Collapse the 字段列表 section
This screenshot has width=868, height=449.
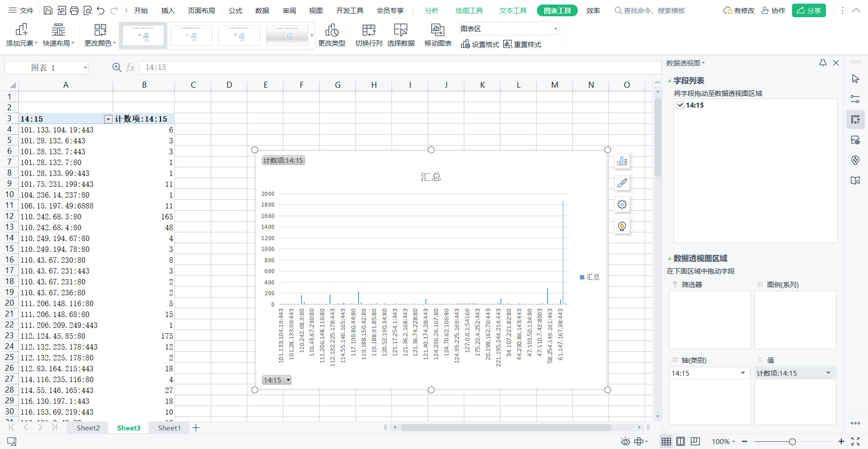[x=670, y=81]
